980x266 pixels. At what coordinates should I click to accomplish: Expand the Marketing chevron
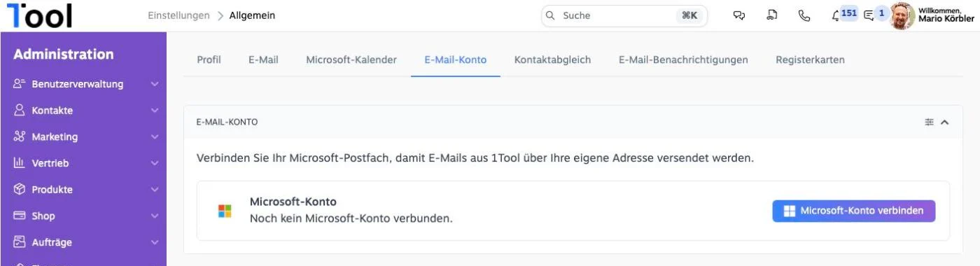155,137
